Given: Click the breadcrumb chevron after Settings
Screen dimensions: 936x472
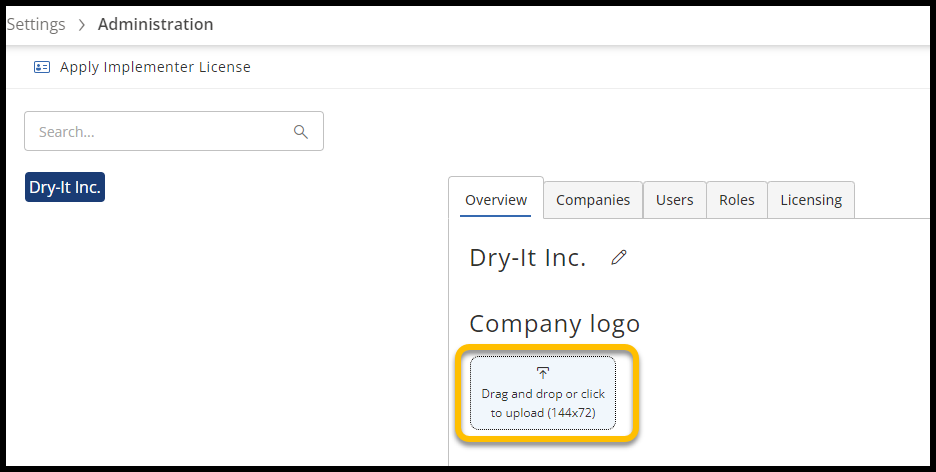Looking at the screenshot, I should click(82, 25).
